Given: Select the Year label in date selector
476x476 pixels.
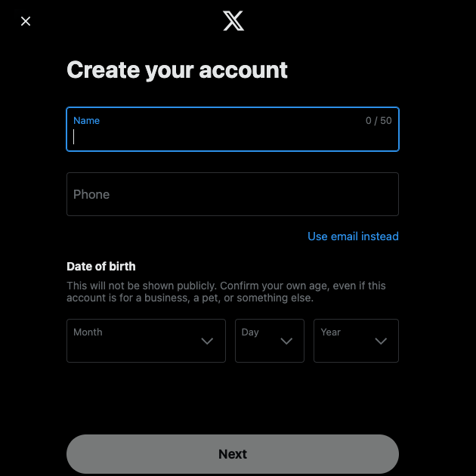Looking at the screenshot, I should click(331, 332).
